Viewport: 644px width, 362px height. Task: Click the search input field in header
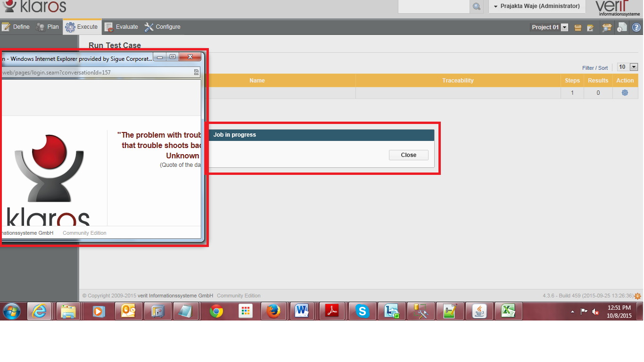[434, 7]
